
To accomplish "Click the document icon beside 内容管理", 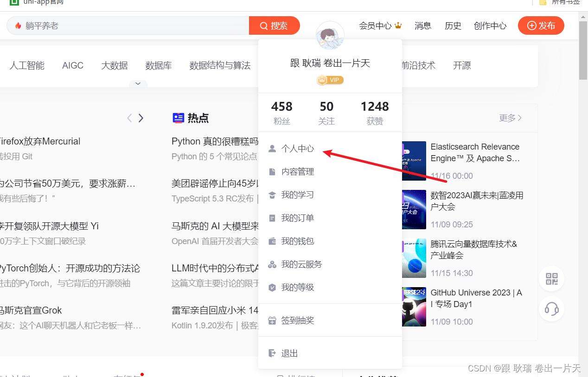I will click(x=272, y=171).
